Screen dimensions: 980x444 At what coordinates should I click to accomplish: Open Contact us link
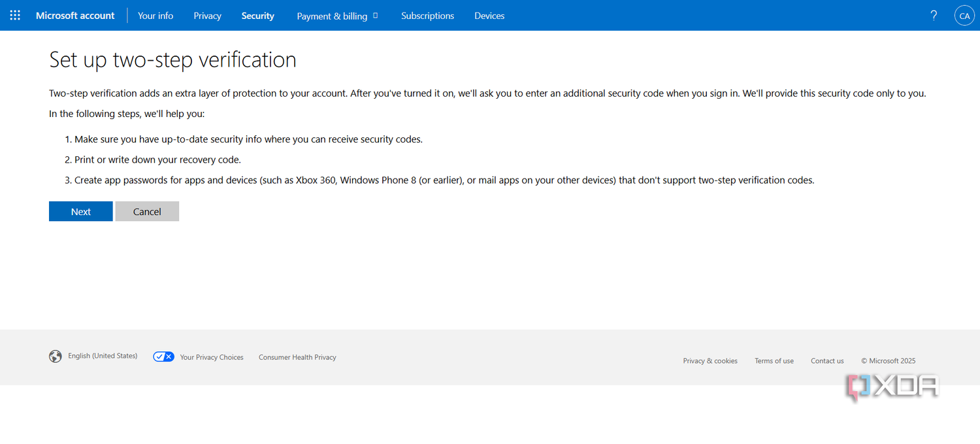(x=827, y=360)
